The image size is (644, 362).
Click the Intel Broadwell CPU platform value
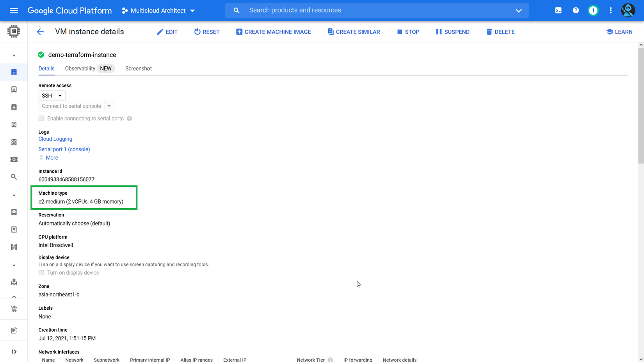click(x=56, y=245)
